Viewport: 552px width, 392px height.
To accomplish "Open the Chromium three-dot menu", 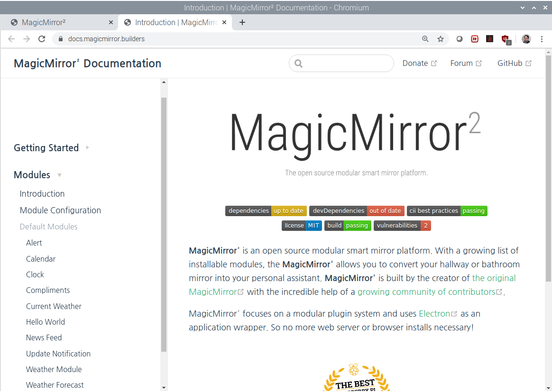I will 542,39.
